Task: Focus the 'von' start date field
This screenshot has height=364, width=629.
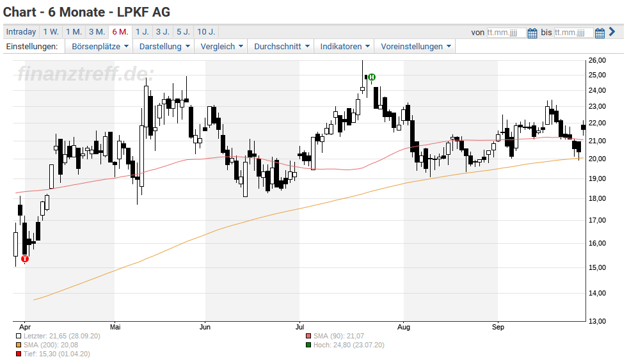Action: click(506, 33)
